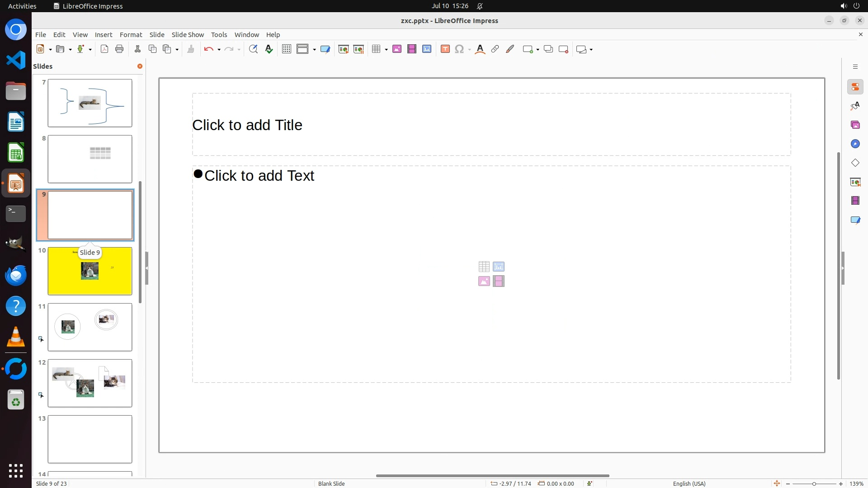Screen dimensions: 868x488
Task: Insert image using the toolbar icon
Action: tap(396, 49)
